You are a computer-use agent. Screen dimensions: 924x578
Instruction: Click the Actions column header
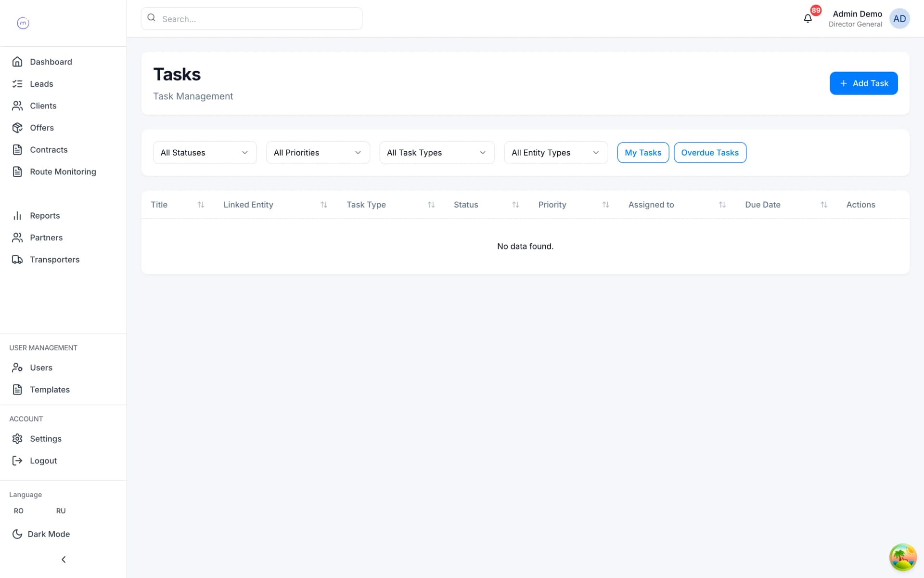(860, 205)
